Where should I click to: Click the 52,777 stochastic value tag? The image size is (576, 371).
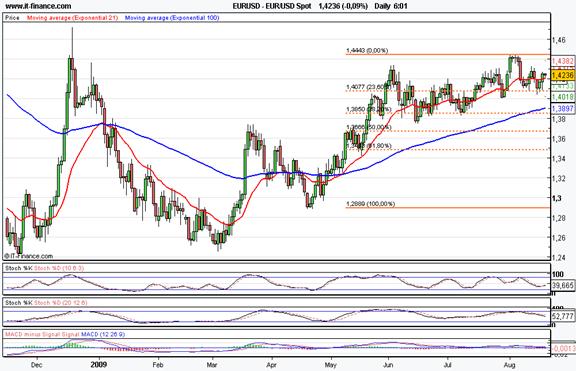point(563,316)
